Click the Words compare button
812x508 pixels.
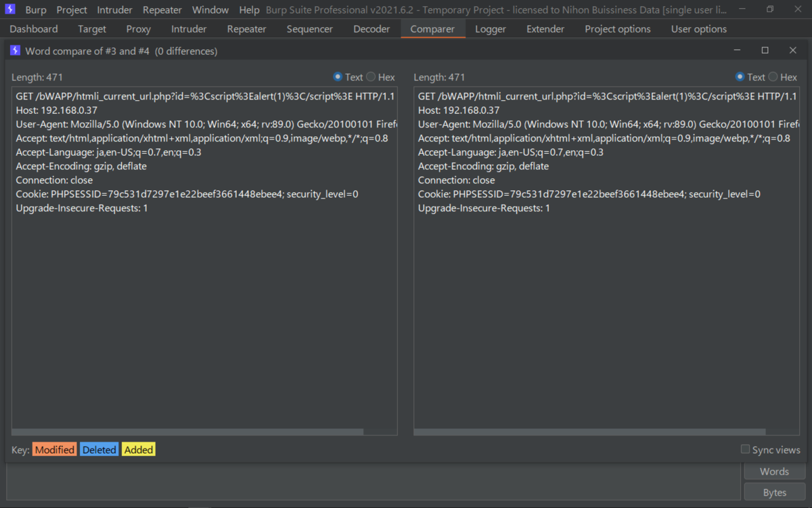point(774,471)
